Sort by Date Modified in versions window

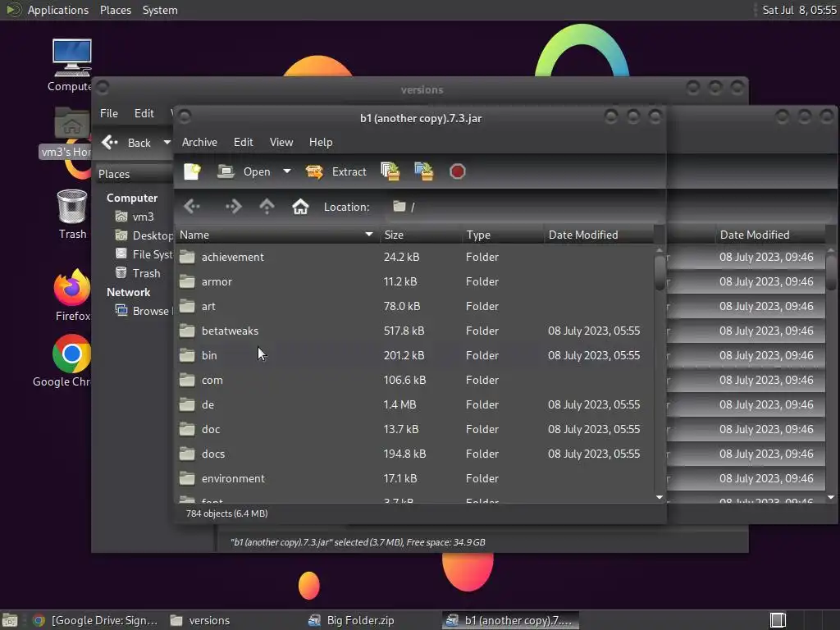click(x=769, y=235)
